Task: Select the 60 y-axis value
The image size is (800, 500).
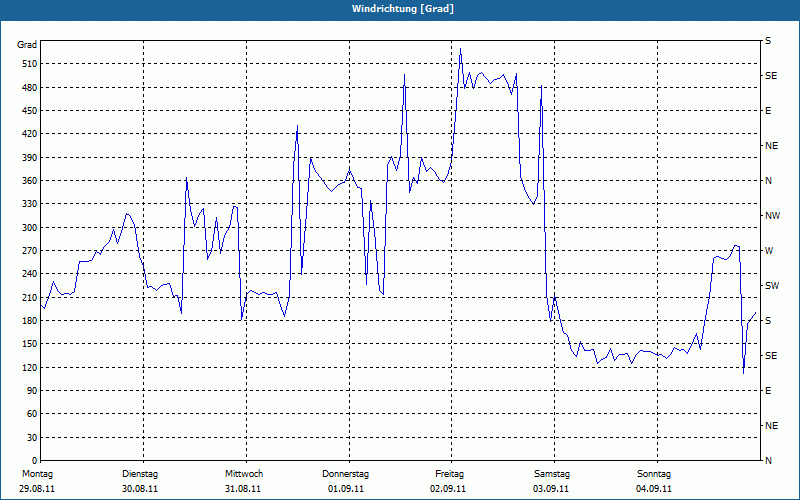Action: tap(32, 414)
